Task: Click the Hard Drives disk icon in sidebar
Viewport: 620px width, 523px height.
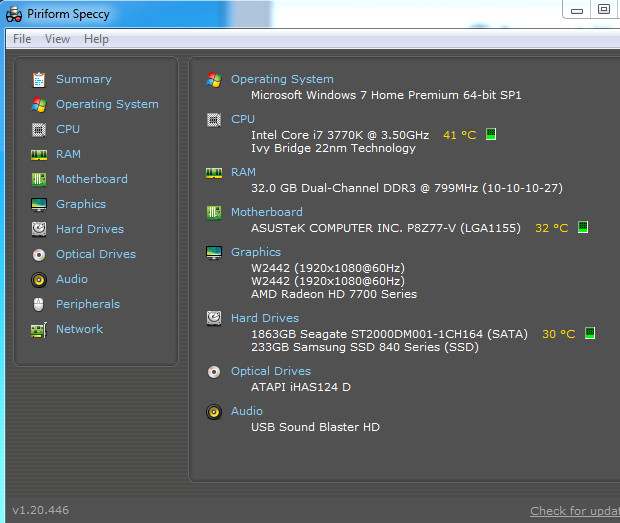Action: tap(39, 229)
